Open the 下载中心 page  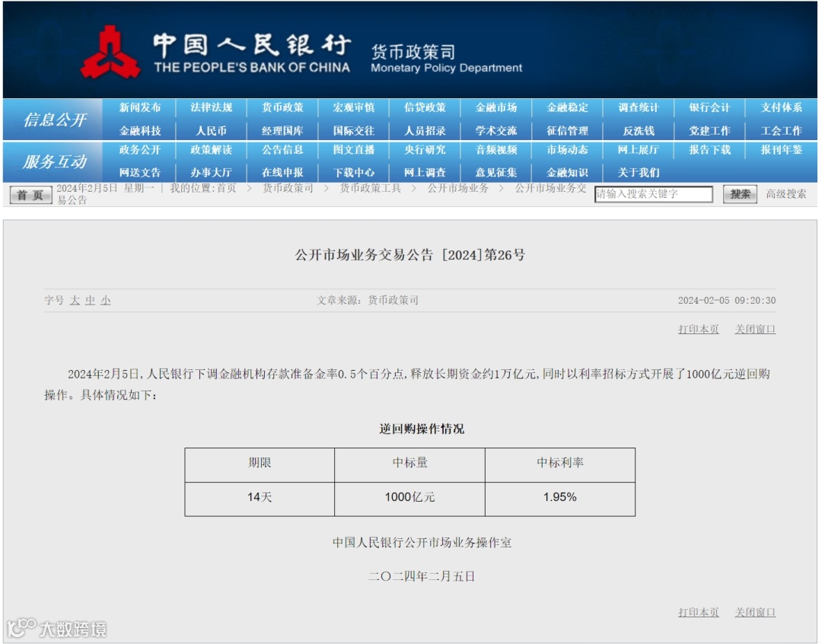(354, 173)
